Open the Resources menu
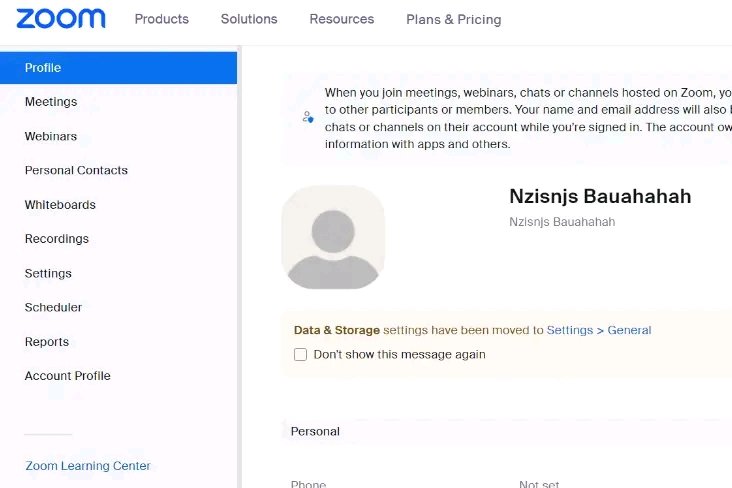The width and height of the screenshot is (732, 488). coord(342,19)
